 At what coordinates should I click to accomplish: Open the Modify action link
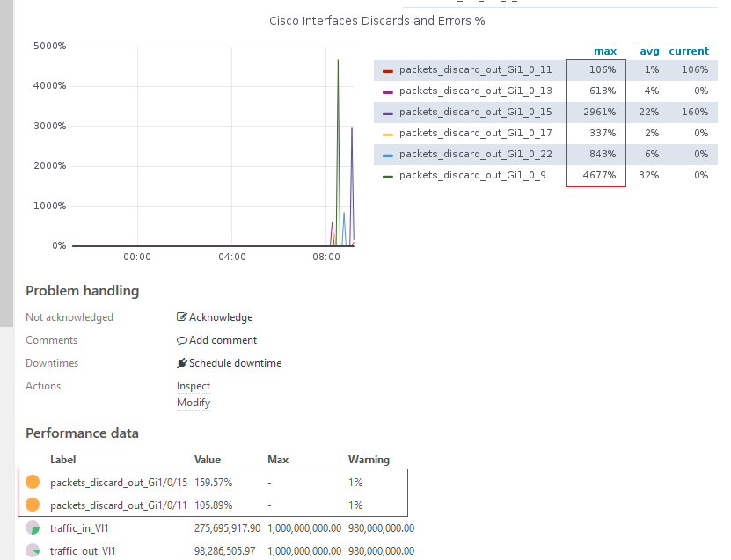pos(193,402)
